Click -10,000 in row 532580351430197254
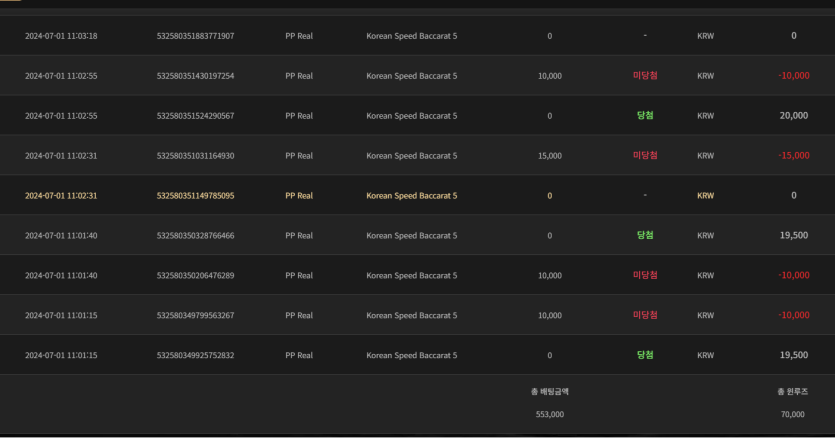The width and height of the screenshot is (835, 438). coord(793,76)
